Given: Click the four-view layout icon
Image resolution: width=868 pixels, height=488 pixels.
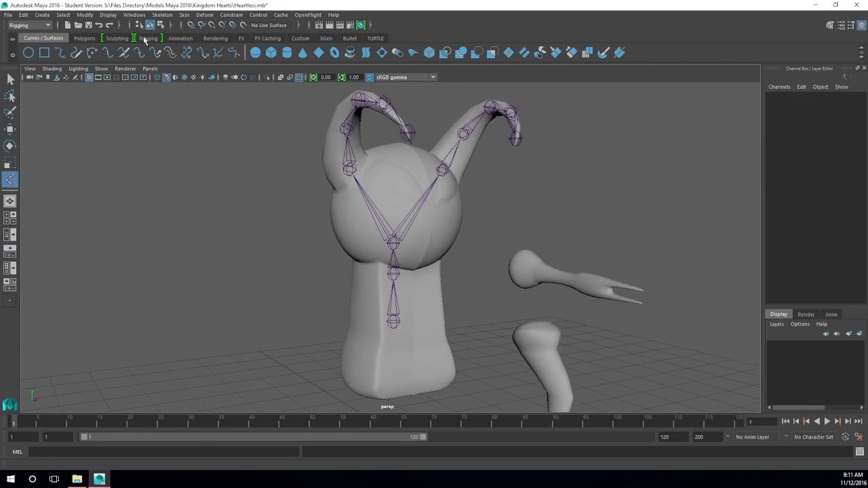Looking at the screenshot, I should (x=10, y=218).
